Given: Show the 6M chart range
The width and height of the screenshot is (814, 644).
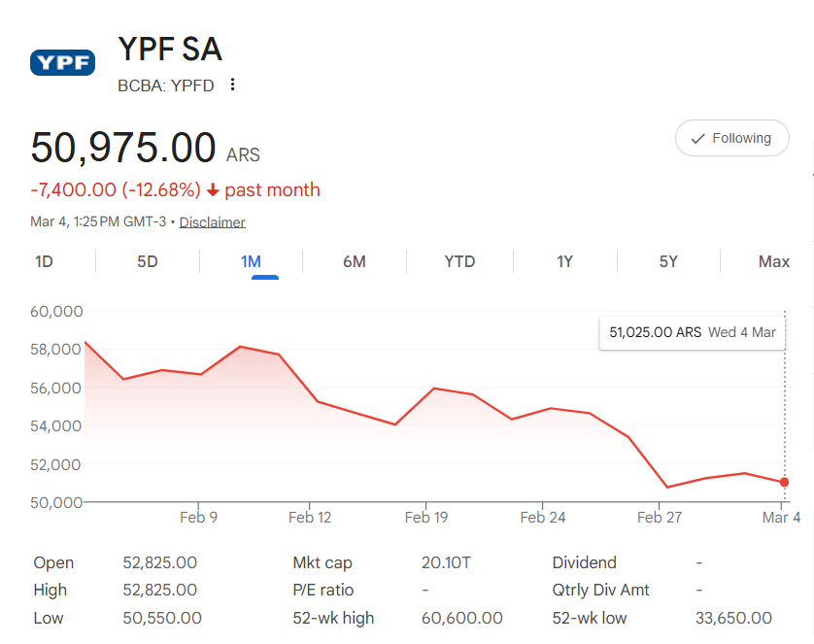Looking at the screenshot, I should coord(354,261).
